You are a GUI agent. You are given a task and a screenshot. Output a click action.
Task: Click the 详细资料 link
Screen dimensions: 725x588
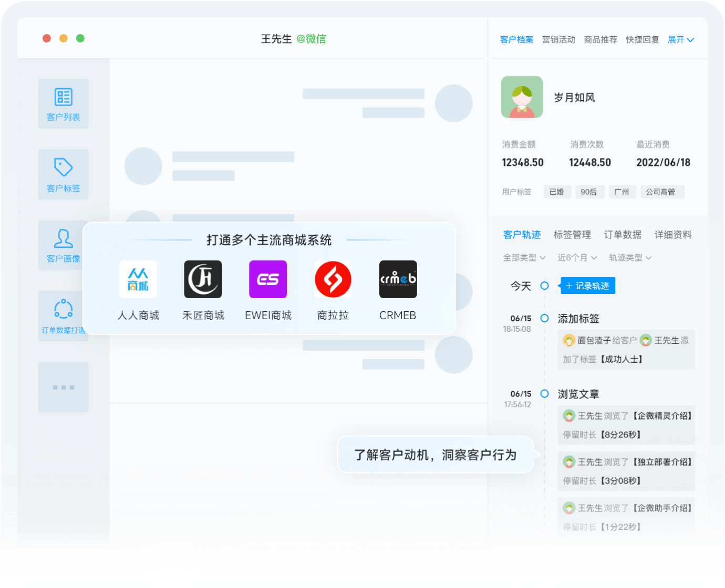click(673, 235)
